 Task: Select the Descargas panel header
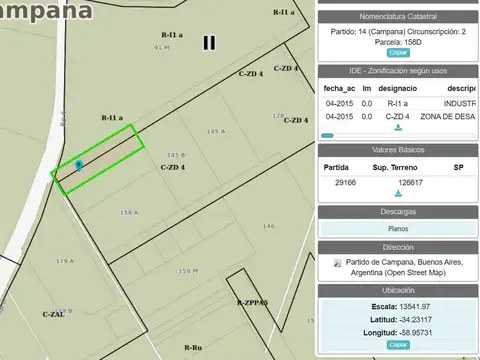pos(398,212)
